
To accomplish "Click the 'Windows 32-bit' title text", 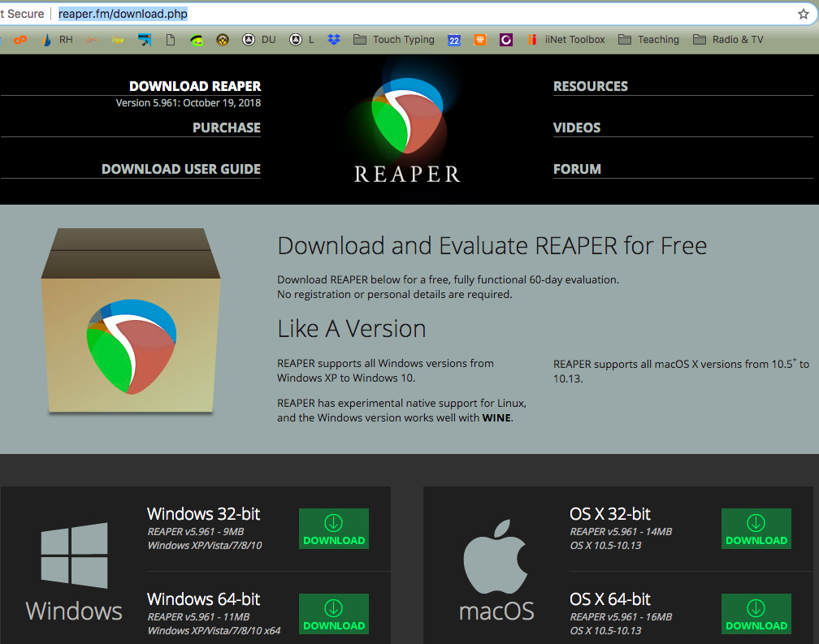I will coord(203,514).
